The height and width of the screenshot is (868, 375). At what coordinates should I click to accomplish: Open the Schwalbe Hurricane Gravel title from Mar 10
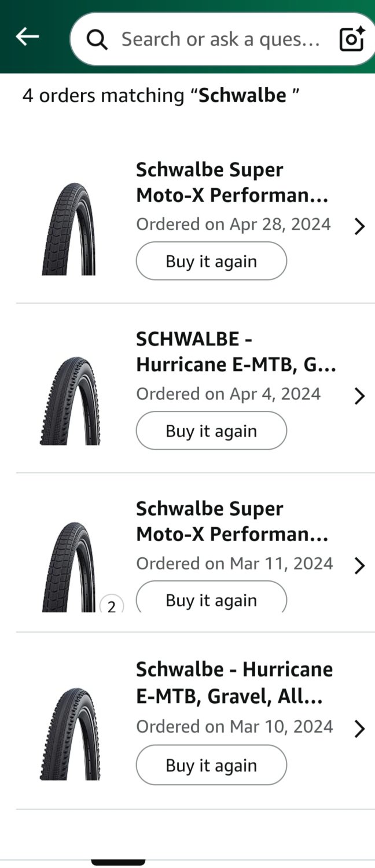pyautogui.click(x=234, y=683)
